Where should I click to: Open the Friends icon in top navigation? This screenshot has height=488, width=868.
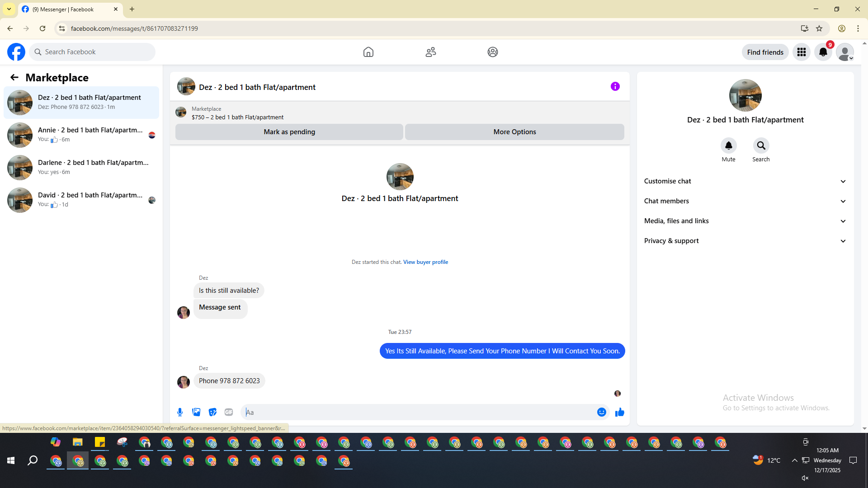tap(431, 52)
